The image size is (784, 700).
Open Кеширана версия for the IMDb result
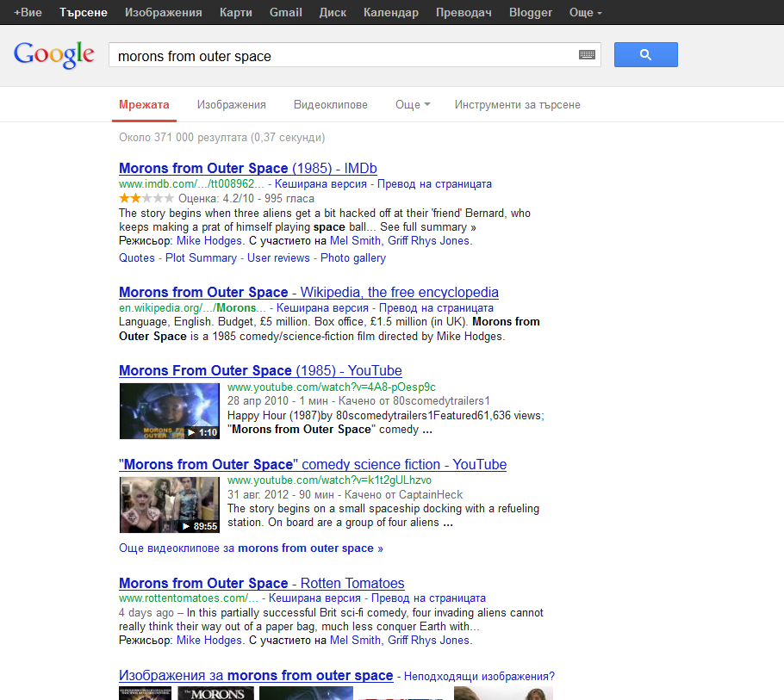pos(321,184)
